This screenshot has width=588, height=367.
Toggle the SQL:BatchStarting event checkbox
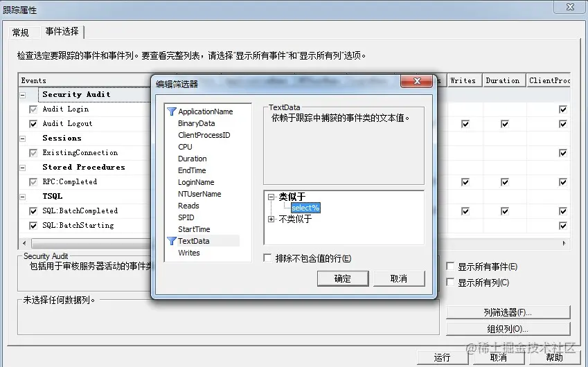[33, 226]
